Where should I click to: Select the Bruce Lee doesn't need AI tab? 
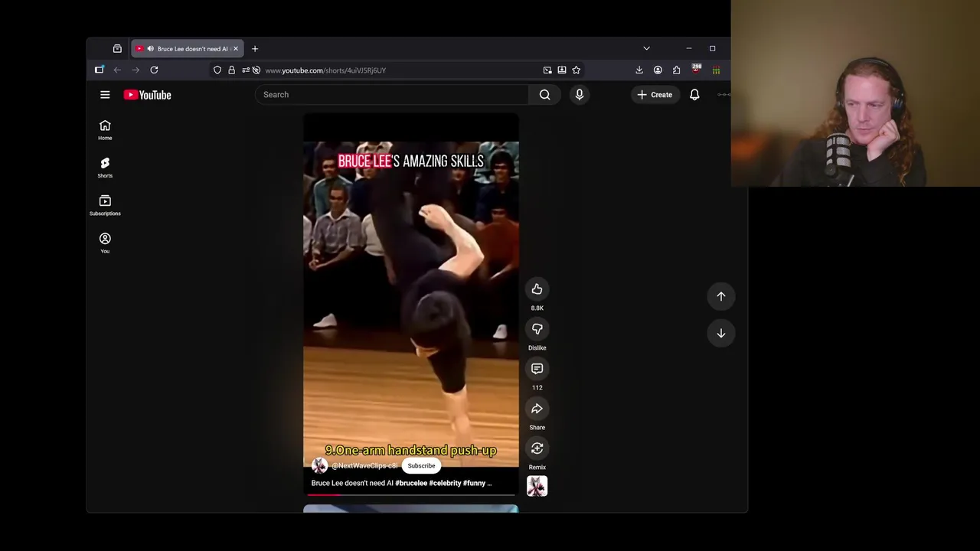coord(188,49)
